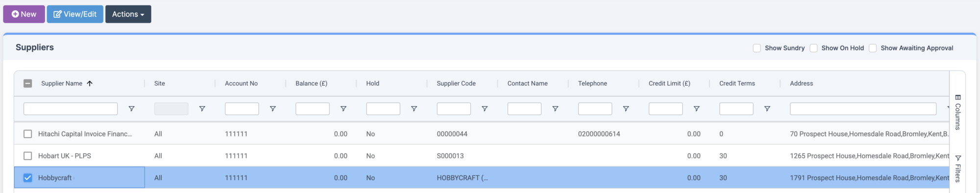Image resolution: width=980 pixels, height=193 pixels.
Task: Toggle the Show Sundry checkbox
Action: point(757,48)
